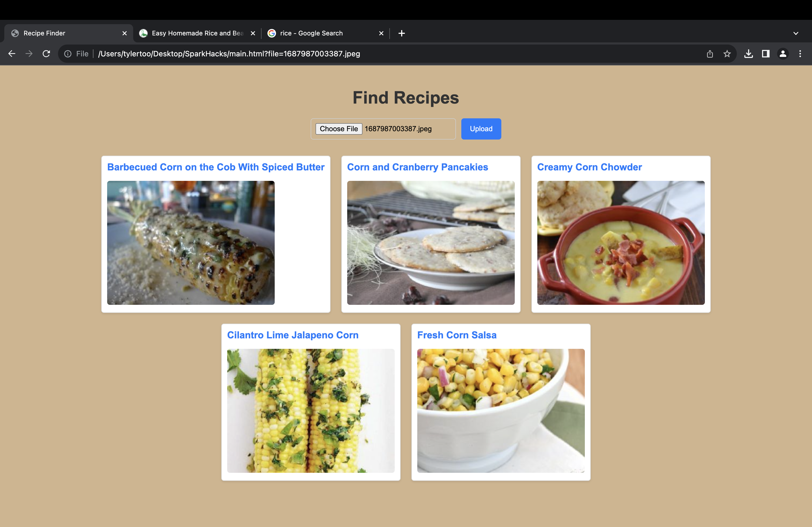Click the site info icon
Viewport: 812px width, 527px height.
click(68, 53)
